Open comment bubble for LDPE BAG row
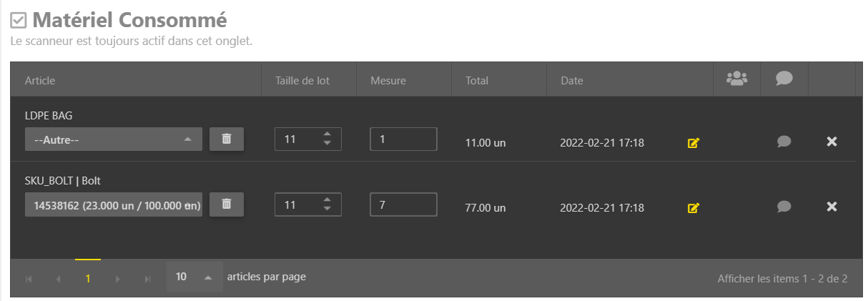Image resolution: width=868 pixels, height=301 pixels. click(x=784, y=142)
